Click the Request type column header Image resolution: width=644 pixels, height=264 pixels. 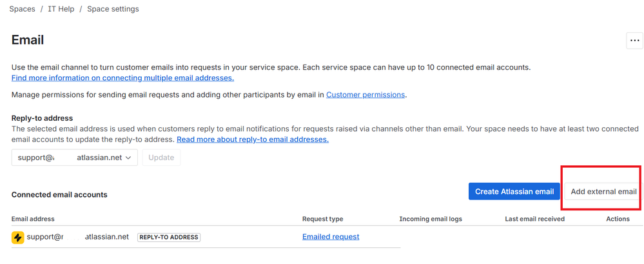pyautogui.click(x=323, y=219)
